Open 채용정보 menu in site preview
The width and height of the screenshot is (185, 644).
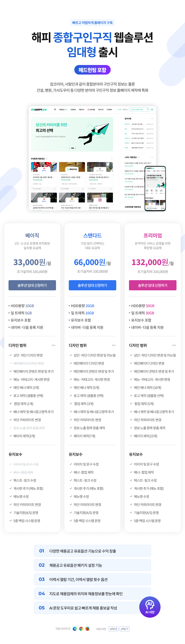[x=62, y=110]
